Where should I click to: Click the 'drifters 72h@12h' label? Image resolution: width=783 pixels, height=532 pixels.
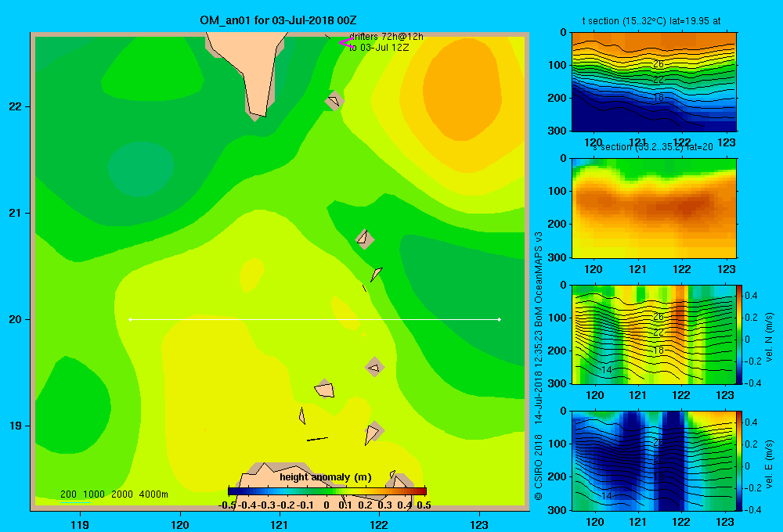[386, 37]
